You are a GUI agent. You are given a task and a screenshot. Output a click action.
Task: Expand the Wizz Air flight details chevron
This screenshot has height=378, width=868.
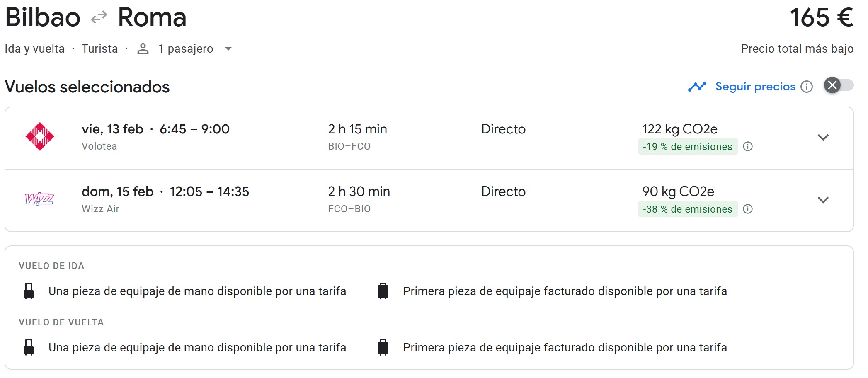[823, 200]
